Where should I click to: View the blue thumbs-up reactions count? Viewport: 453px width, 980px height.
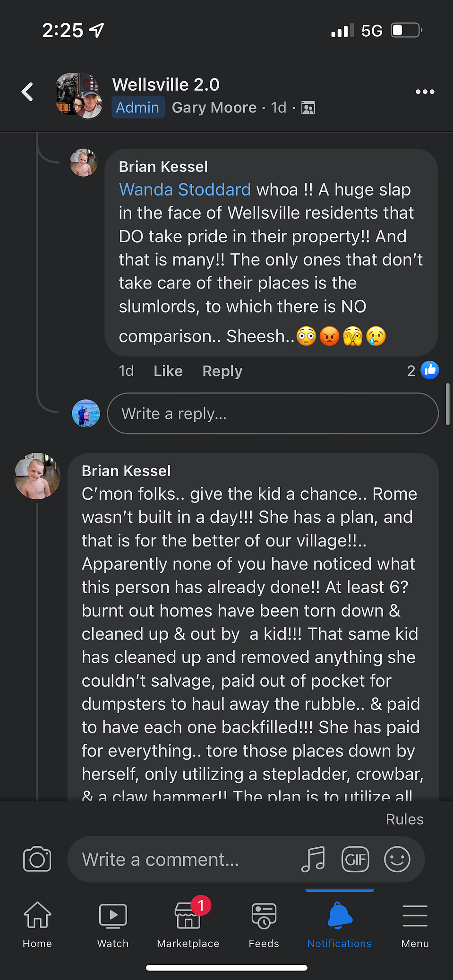pos(423,370)
